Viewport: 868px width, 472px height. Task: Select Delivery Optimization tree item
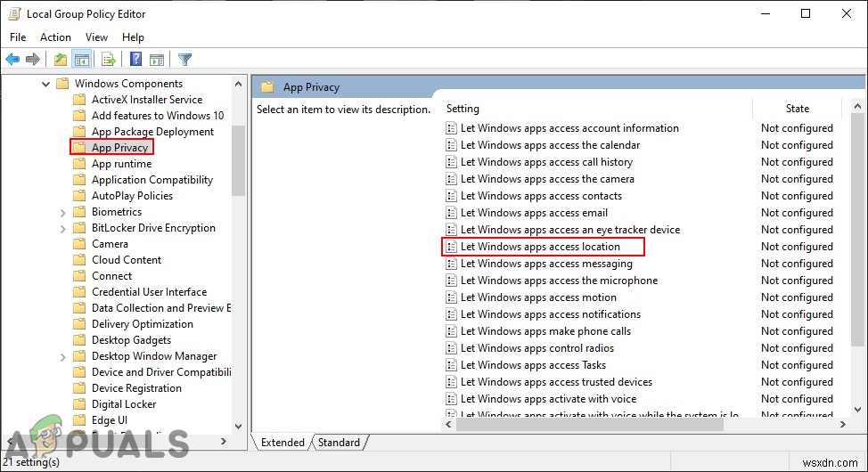(x=143, y=324)
